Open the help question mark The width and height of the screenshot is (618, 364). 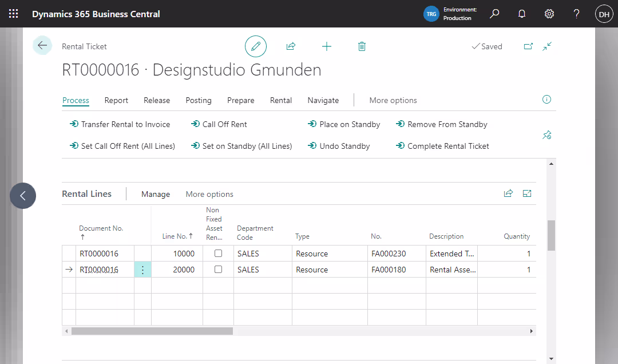576,14
